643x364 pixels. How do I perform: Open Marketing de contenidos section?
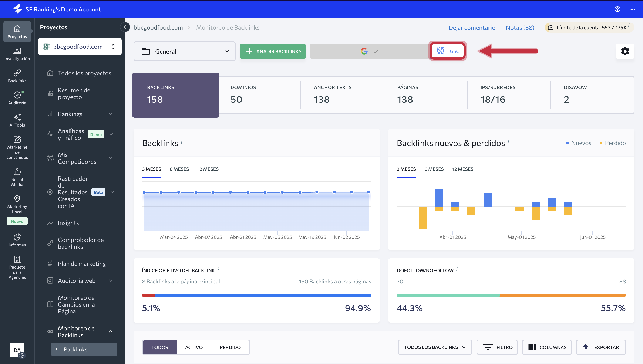tap(17, 147)
